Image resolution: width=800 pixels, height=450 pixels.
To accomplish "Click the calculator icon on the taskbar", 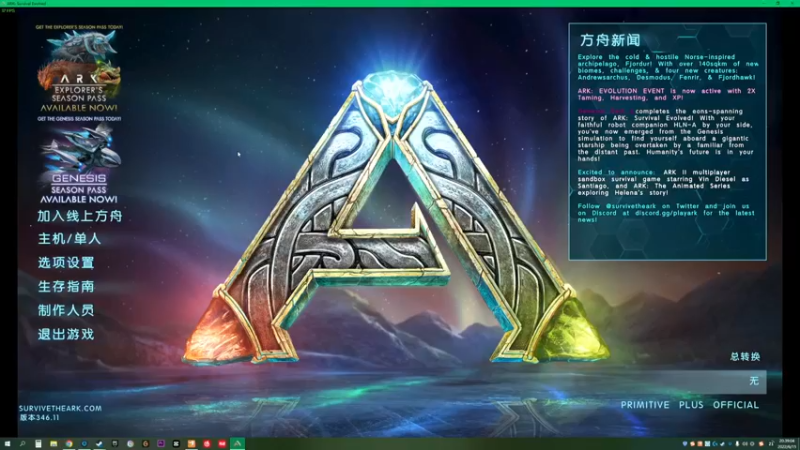I will pos(38,444).
